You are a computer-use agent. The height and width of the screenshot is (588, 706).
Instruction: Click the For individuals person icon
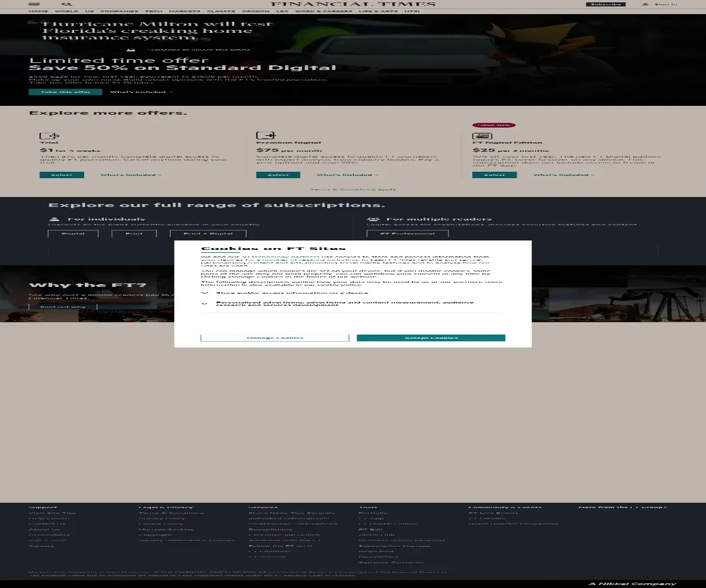pyautogui.click(x=54, y=219)
